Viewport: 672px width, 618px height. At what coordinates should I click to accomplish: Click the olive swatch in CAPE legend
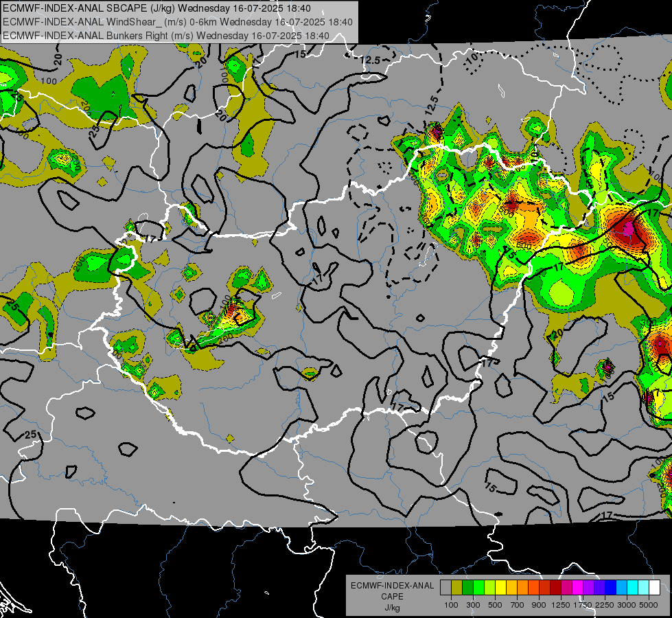pyautogui.click(x=457, y=588)
